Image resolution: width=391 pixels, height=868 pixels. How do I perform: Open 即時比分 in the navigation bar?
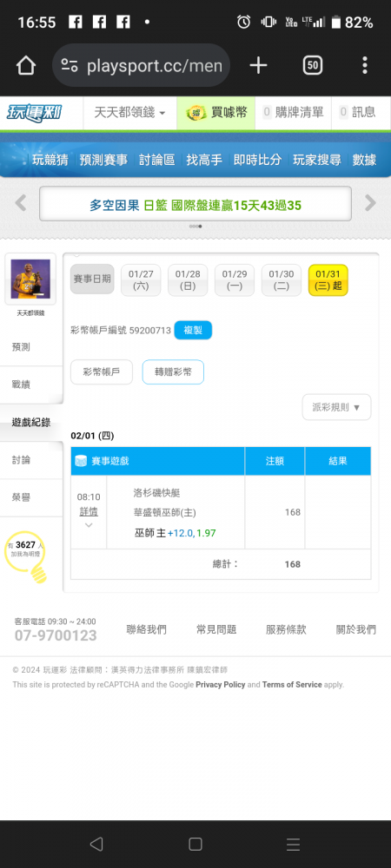click(x=257, y=160)
